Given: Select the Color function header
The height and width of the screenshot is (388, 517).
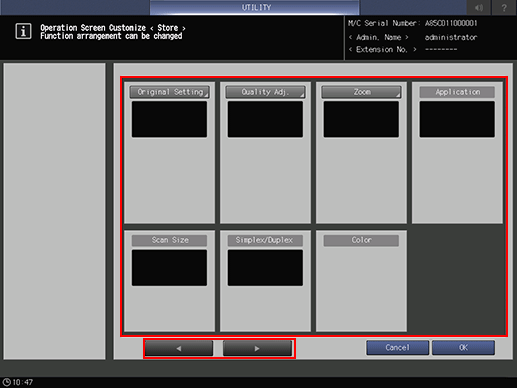Looking at the screenshot, I should [361, 240].
